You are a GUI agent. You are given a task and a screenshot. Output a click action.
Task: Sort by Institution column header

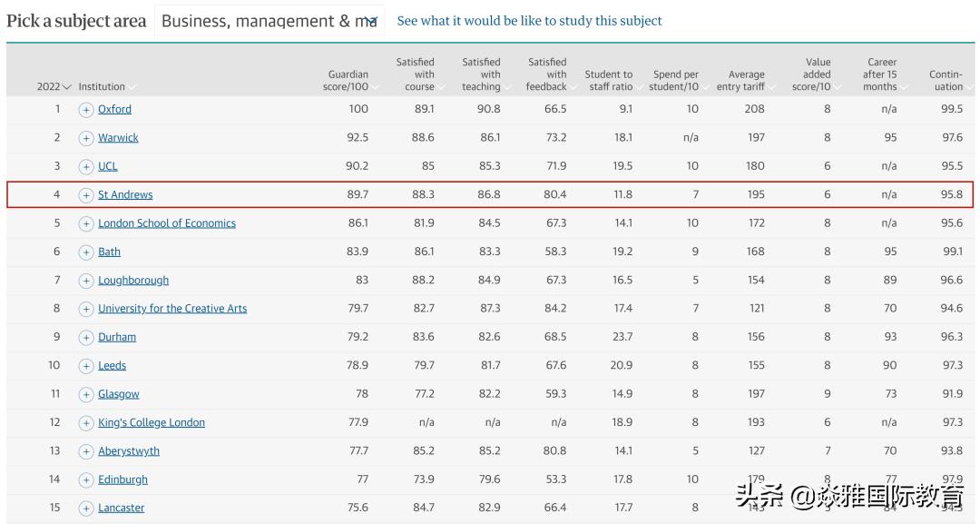(x=106, y=87)
